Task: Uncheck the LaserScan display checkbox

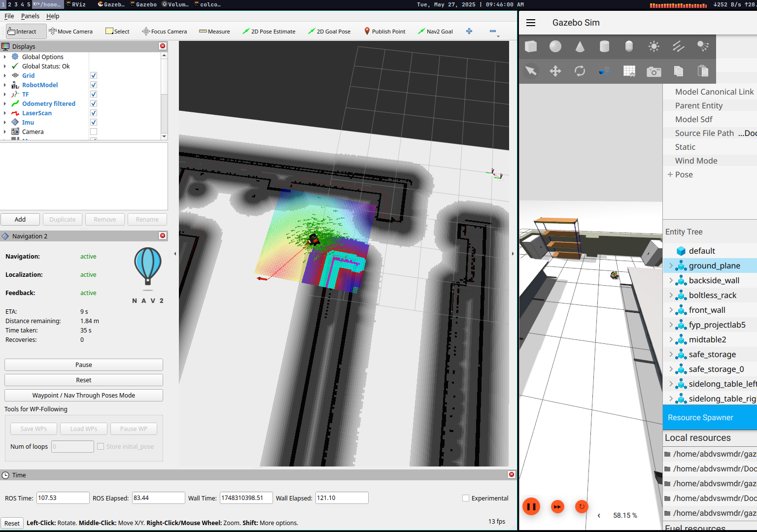Action: click(94, 113)
